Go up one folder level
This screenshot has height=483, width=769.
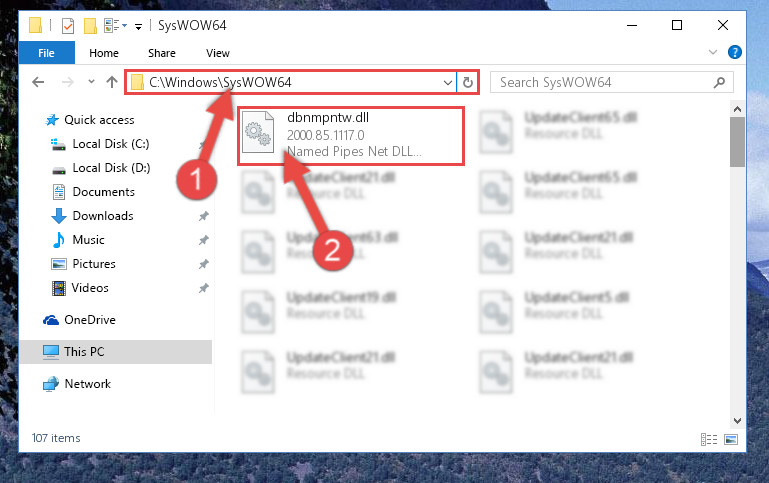(112, 82)
